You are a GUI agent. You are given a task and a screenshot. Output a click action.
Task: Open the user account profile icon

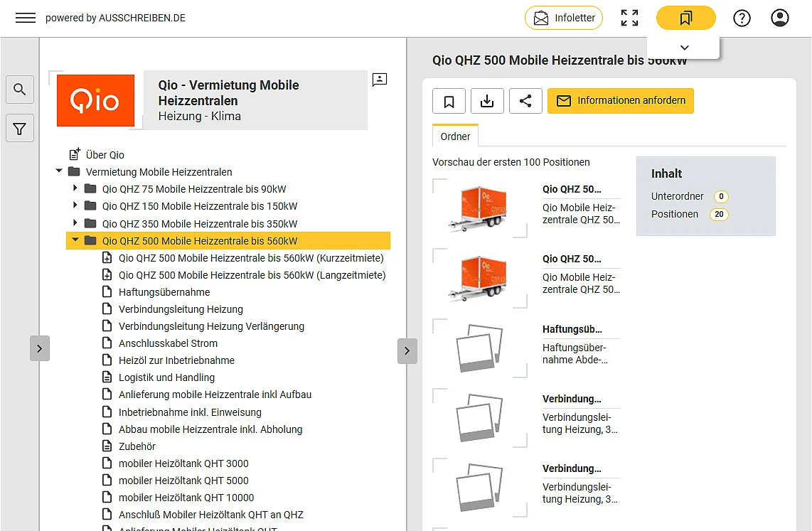tap(779, 18)
